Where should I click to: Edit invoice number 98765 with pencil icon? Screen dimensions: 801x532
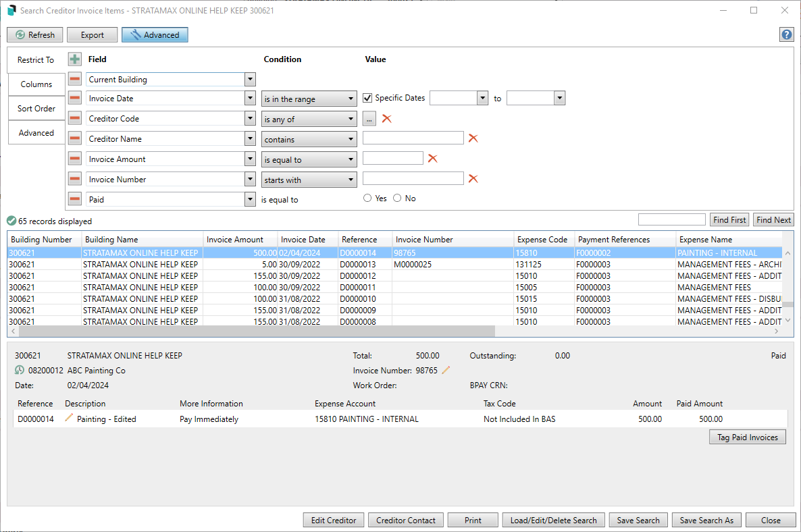tap(446, 371)
